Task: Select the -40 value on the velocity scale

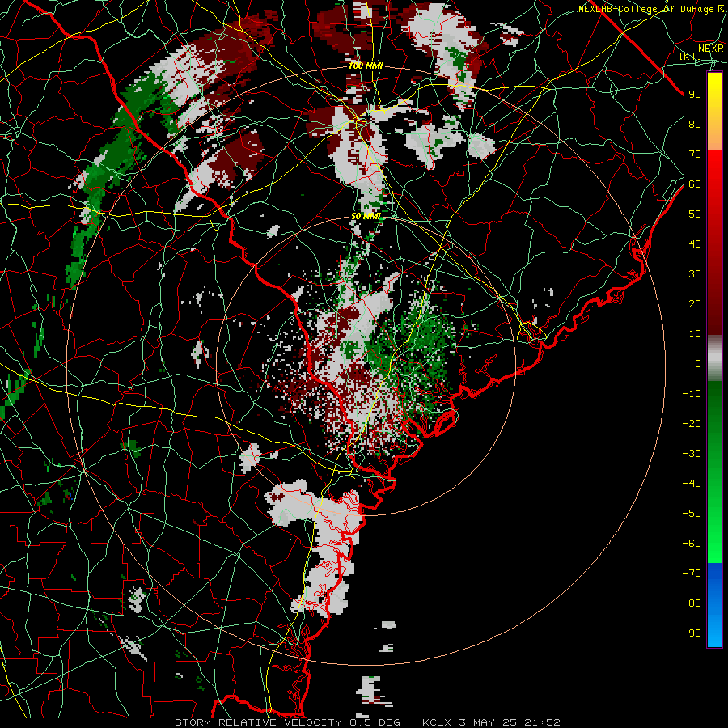Action: pyautogui.click(x=692, y=484)
